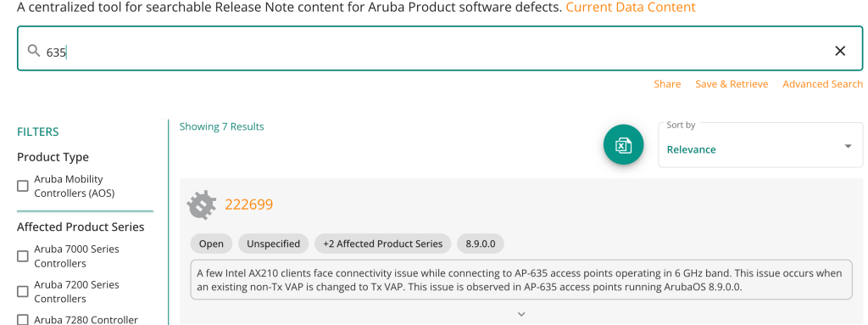Click the Share link
This screenshot has width=868, height=325.
[667, 84]
